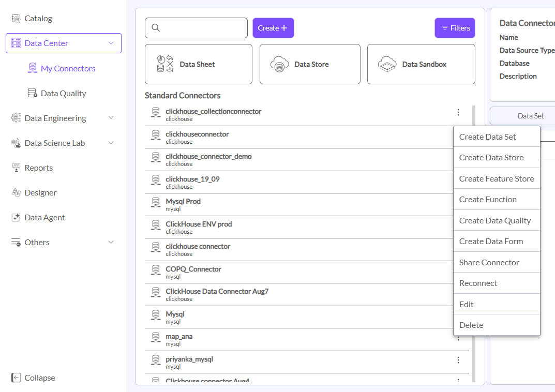Open the Designer section
Image resolution: width=555 pixels, height=392 pixels.
tap(40, 193)
